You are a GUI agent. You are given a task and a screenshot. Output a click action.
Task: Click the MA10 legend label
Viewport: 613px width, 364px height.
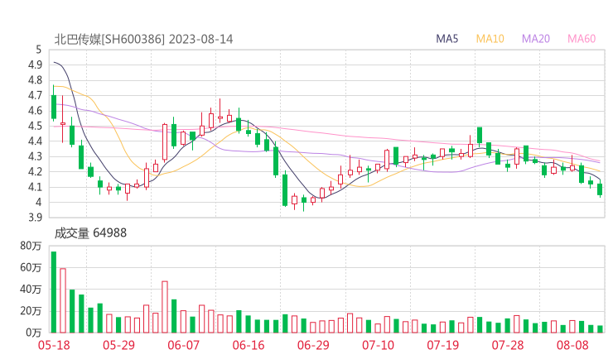point(490,39)
